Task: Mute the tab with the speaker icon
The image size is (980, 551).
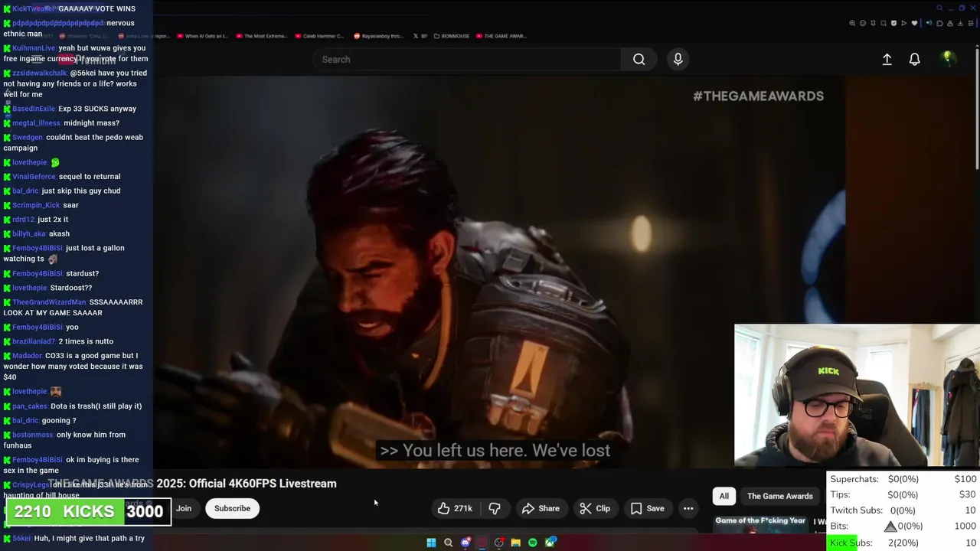Action: coord(929,23)
